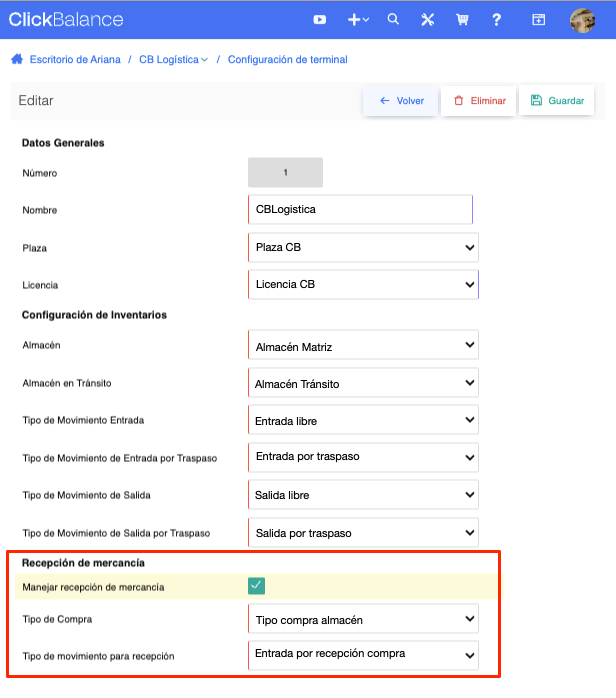
Task: Click the Volver button
Action: pyautogui.click(x=401, y=101)
